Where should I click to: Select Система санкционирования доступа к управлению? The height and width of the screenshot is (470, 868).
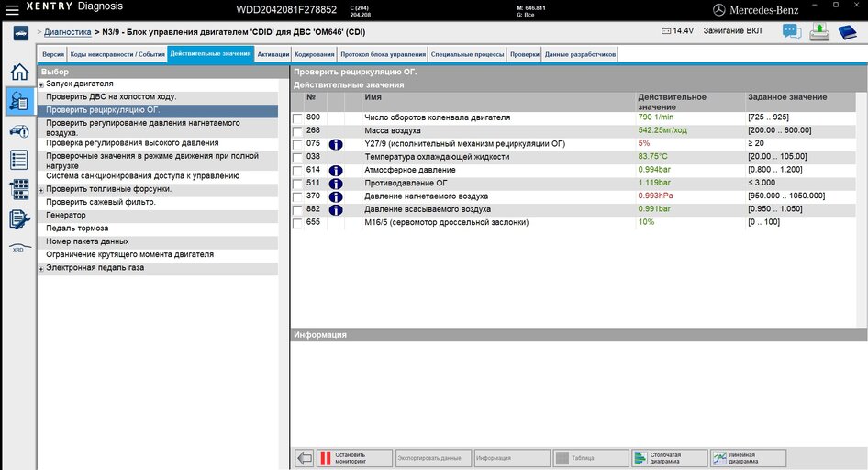[158, 176]
